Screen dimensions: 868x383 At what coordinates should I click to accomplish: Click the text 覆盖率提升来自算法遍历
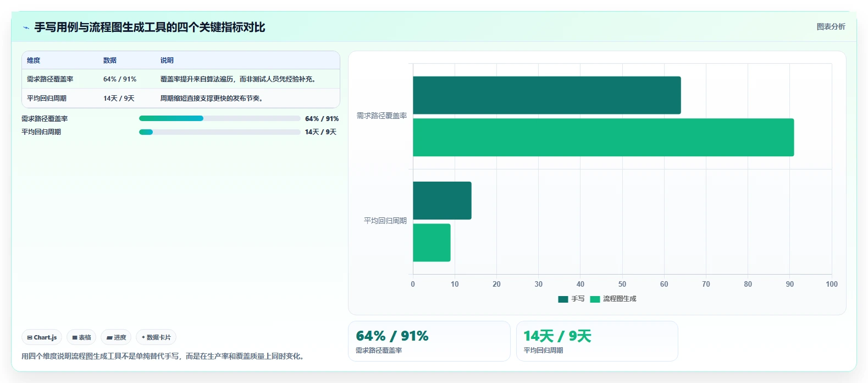(x=197, y=79)
